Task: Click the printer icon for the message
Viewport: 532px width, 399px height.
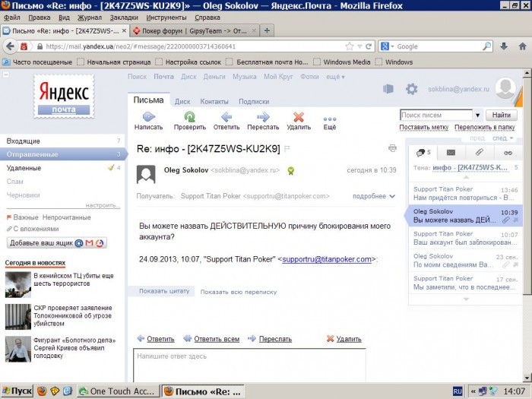Action: 392,148
